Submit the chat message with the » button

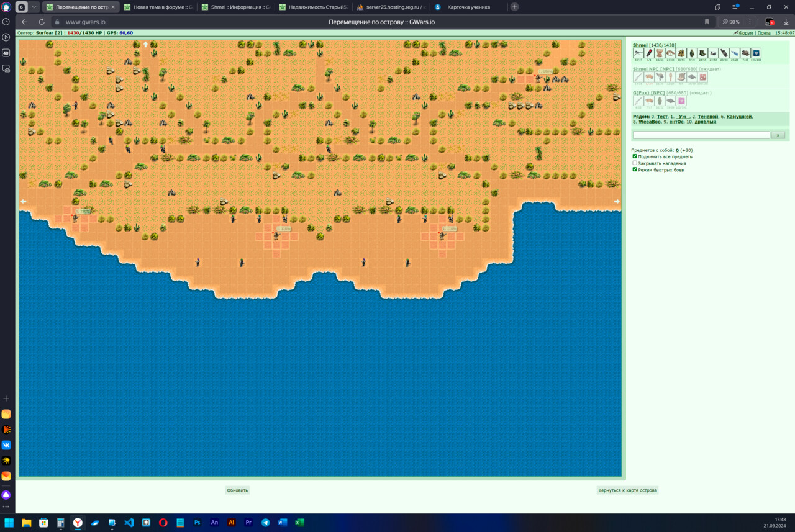point(778,135)
